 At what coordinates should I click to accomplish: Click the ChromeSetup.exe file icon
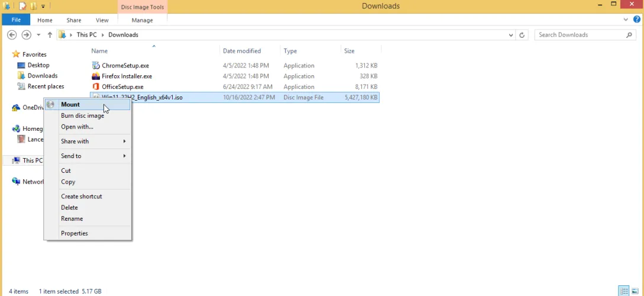point(96,66)
